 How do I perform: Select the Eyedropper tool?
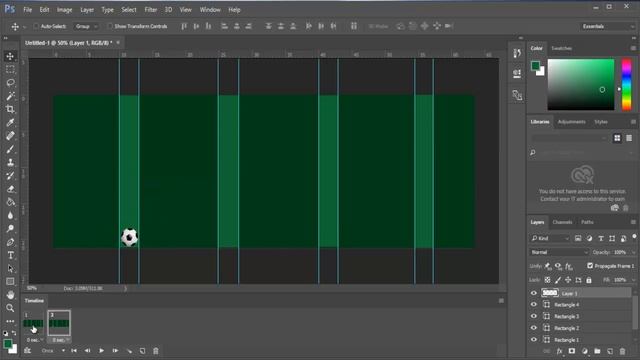tap(10, 122)
